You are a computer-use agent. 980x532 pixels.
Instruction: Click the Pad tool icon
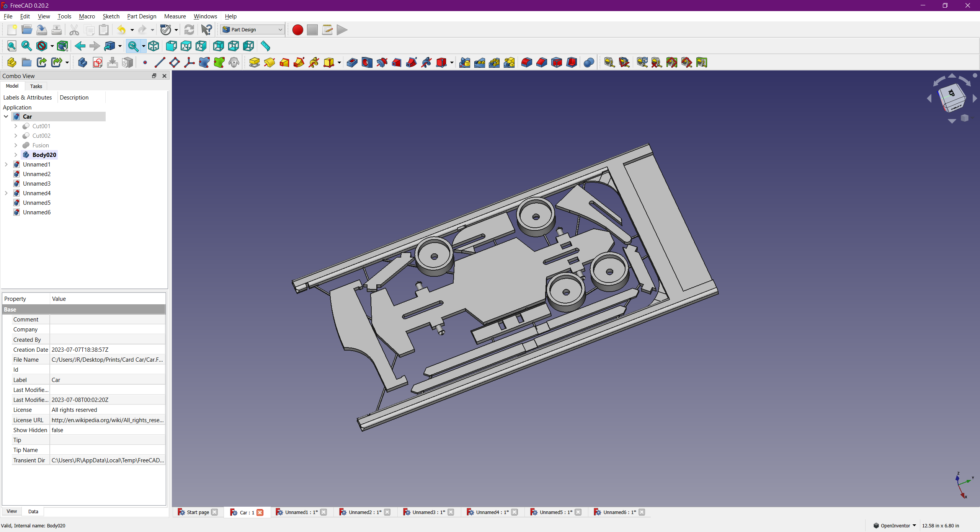click(x=254, y=62)
